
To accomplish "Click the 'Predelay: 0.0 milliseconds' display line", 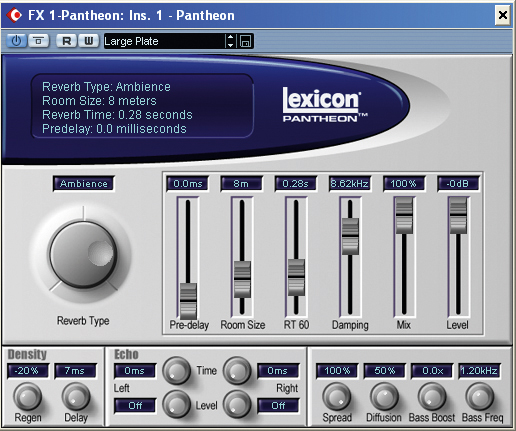I will pyautogui.click(x=114, y=129).
